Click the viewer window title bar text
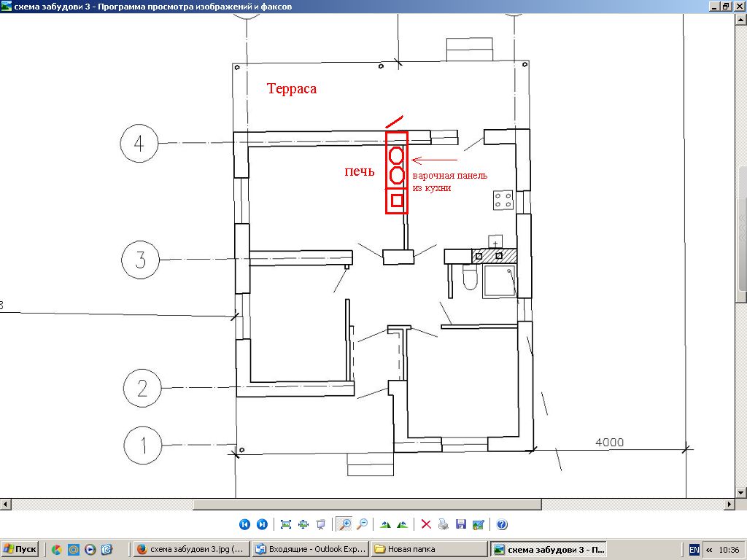747x560 pixels. [153, 7]
